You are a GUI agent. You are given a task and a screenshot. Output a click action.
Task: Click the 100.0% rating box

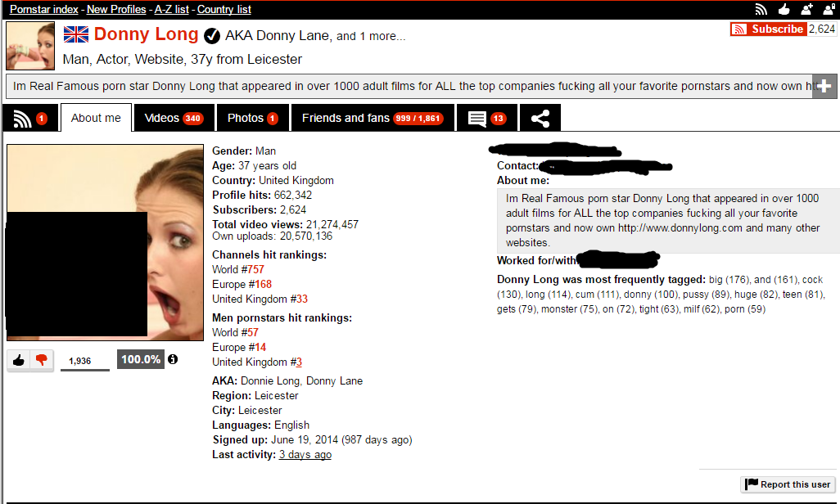click(x=141, y=359)
